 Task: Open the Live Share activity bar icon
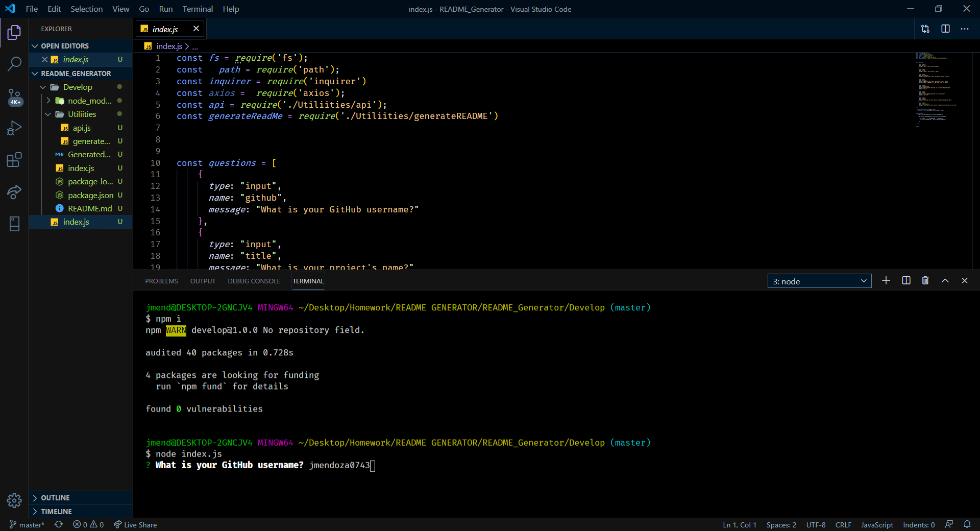[x=14, y=192]
